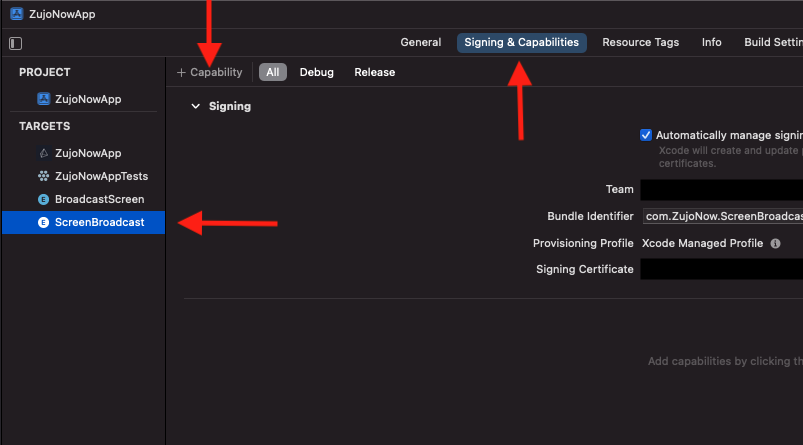Image resolution: width=803 pixels, height=445 pixels.
Task: Select the ZujoNowAppTests target
Action: tap(83, 176)
